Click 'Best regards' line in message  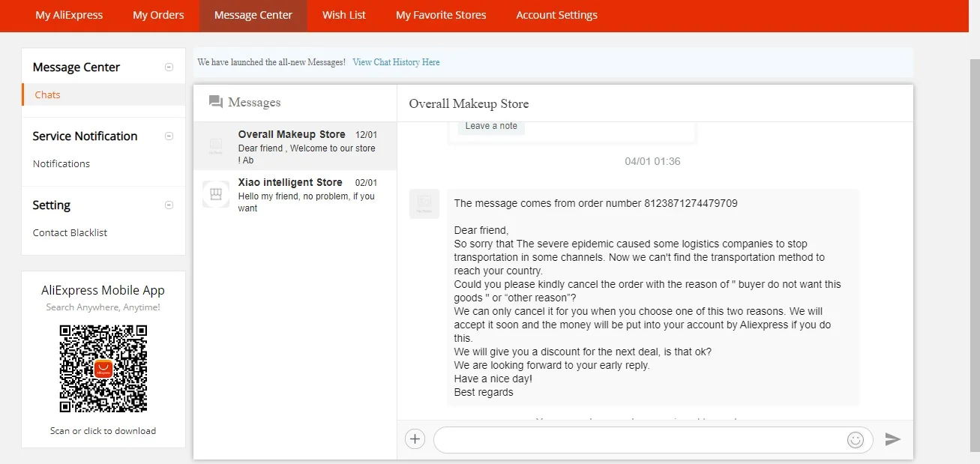484,392
